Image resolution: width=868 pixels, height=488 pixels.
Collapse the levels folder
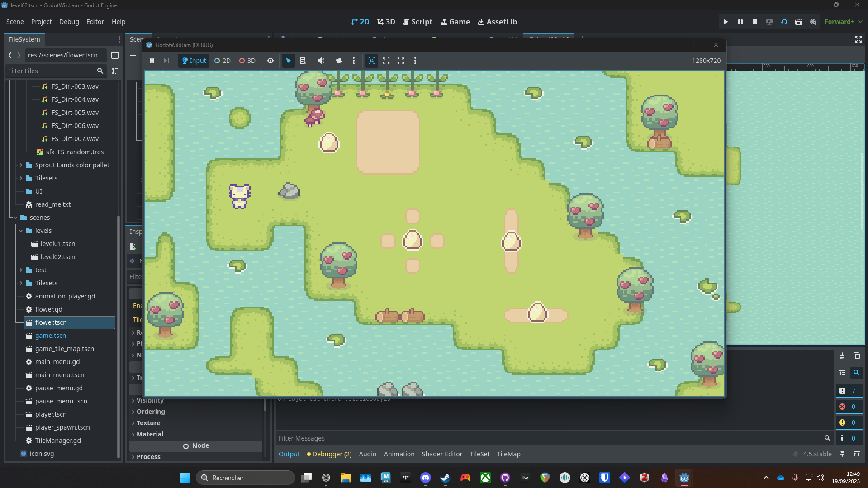21,231
